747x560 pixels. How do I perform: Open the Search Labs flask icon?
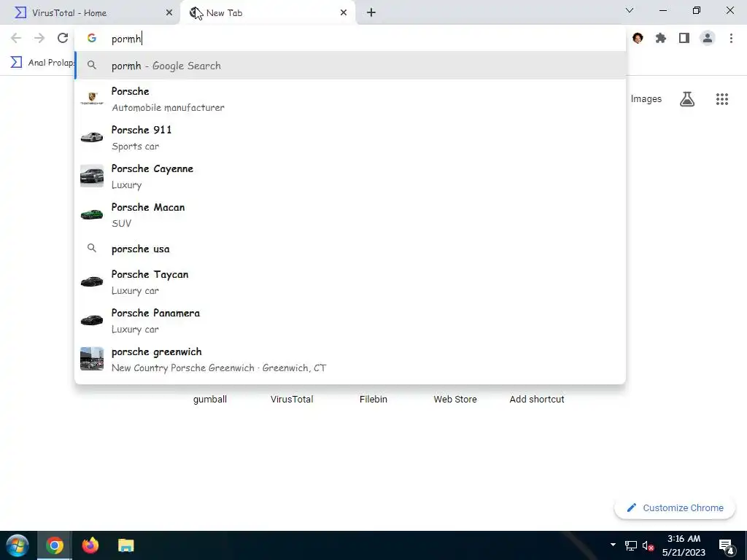pyautogui.click(x=687, y=99)
